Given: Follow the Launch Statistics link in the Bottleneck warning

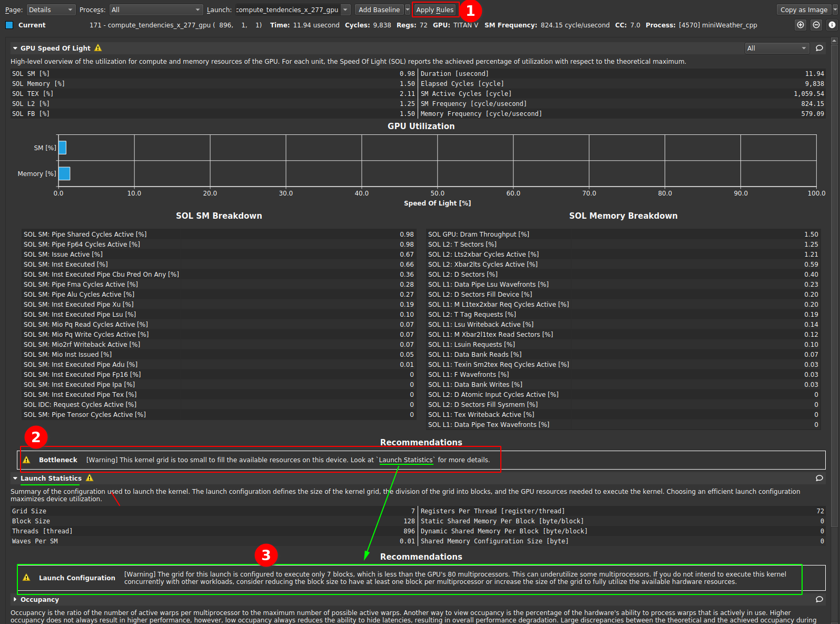Looking at the screenshot, I should 406,460.
